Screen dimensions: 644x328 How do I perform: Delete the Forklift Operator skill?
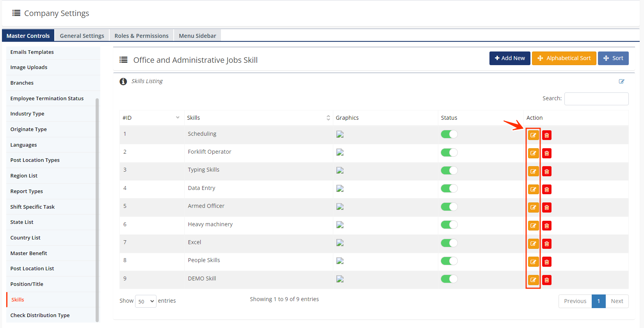pos(546,153)
